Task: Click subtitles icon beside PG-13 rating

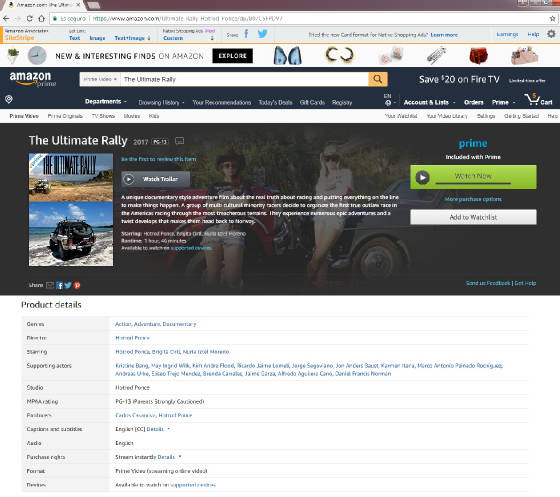Action: coord(180,141)
